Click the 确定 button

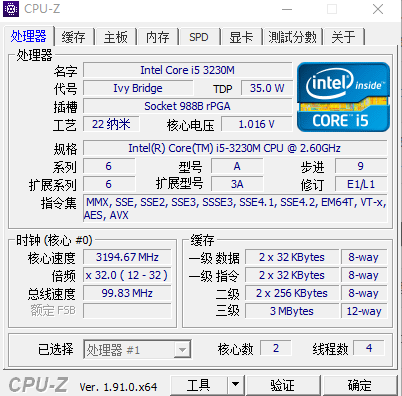(x=360, y=385)
